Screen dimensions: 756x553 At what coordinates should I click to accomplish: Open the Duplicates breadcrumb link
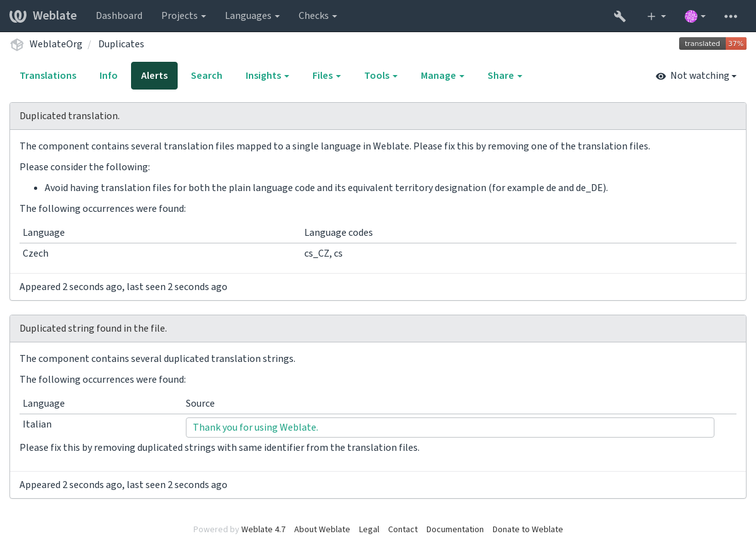121,44
